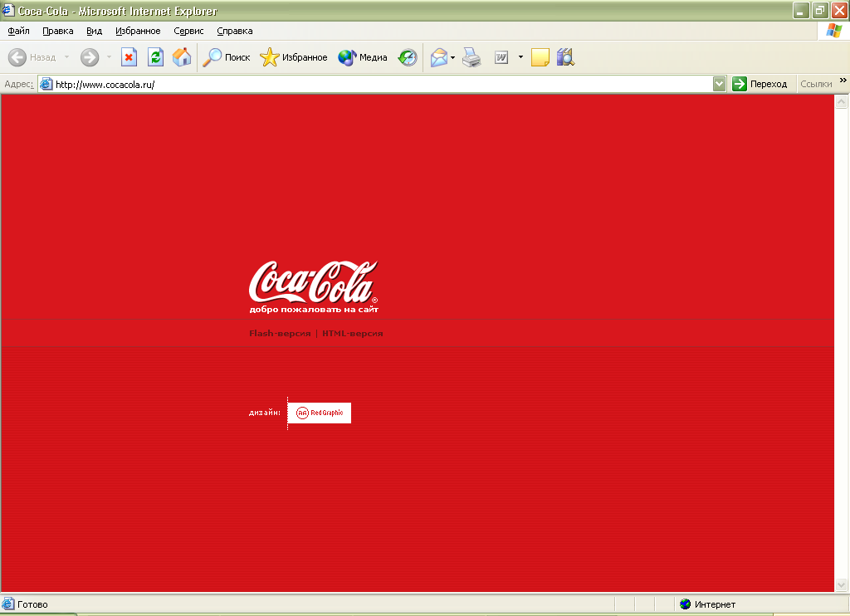This screenshot has height=616, width=850.
Task: Click the Stop loading icon
Action: tap(129, 57)
